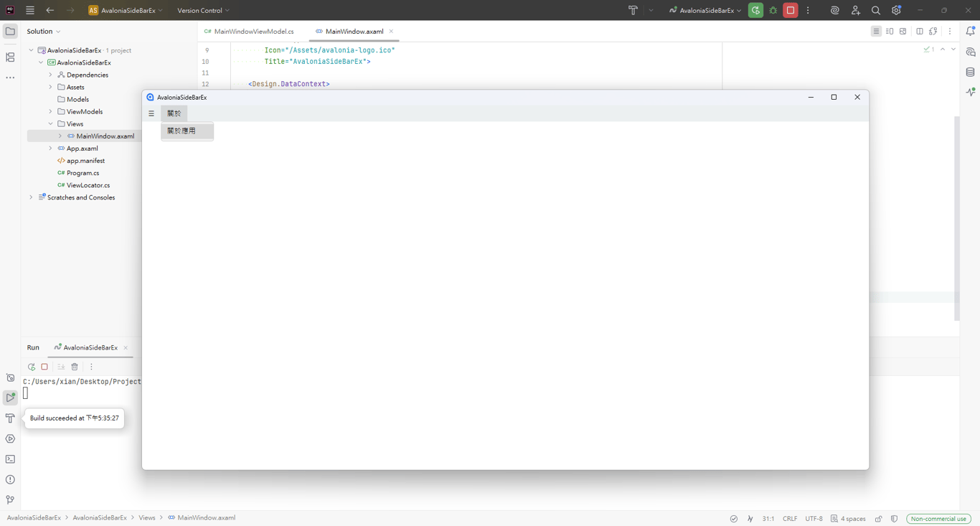
Task: Expand the ViewModels folder node
Action: (x=50, y=112)
